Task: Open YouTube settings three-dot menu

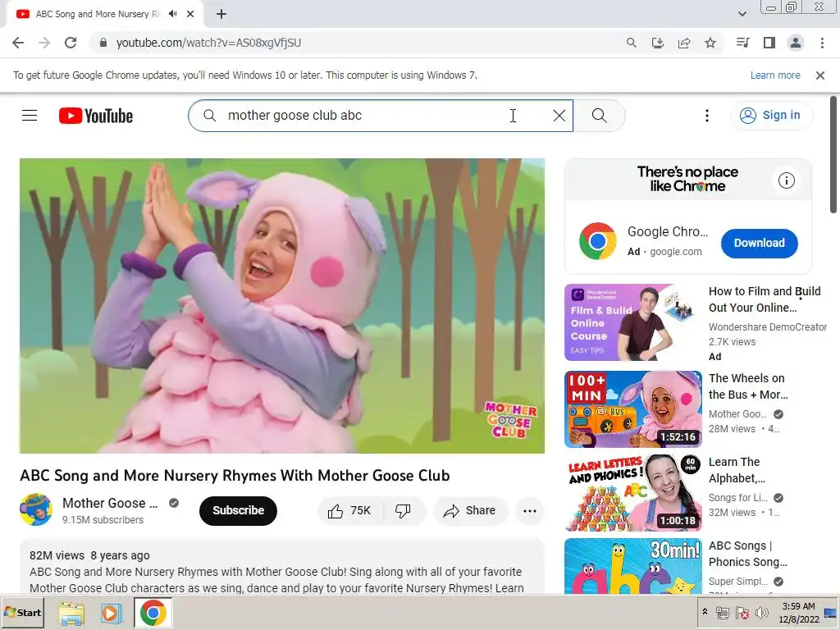Action: (x=706, y=115)
